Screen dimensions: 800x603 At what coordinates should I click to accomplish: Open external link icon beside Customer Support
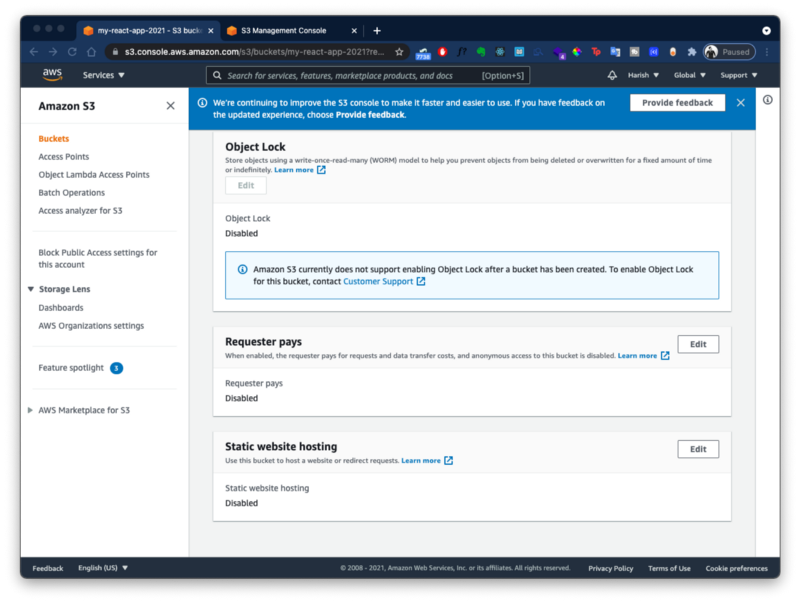[421, 281]
